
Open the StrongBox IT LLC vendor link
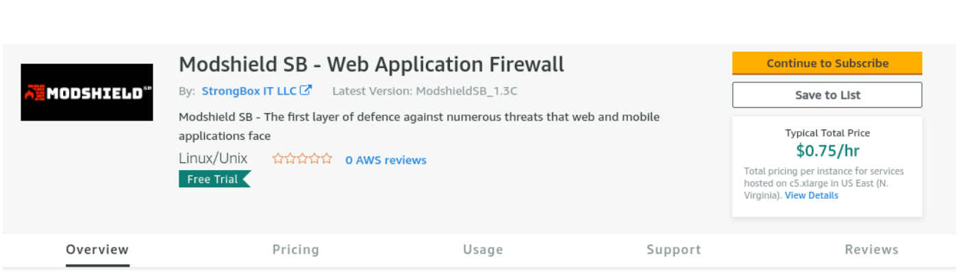(x=249, y=90)
